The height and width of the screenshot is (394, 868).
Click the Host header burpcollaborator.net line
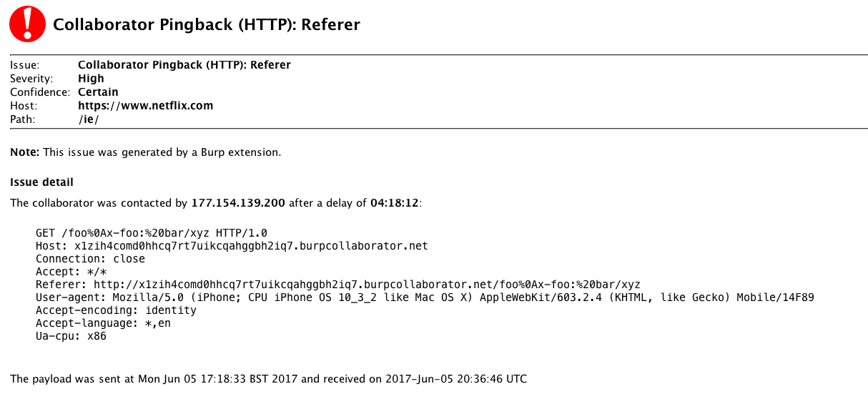click(232, 246)
